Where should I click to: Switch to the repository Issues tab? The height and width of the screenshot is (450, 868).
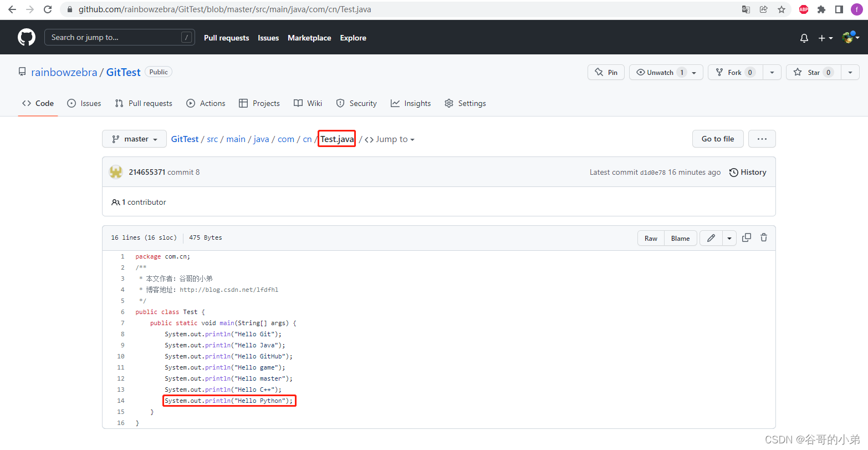[x=84, y=103]
